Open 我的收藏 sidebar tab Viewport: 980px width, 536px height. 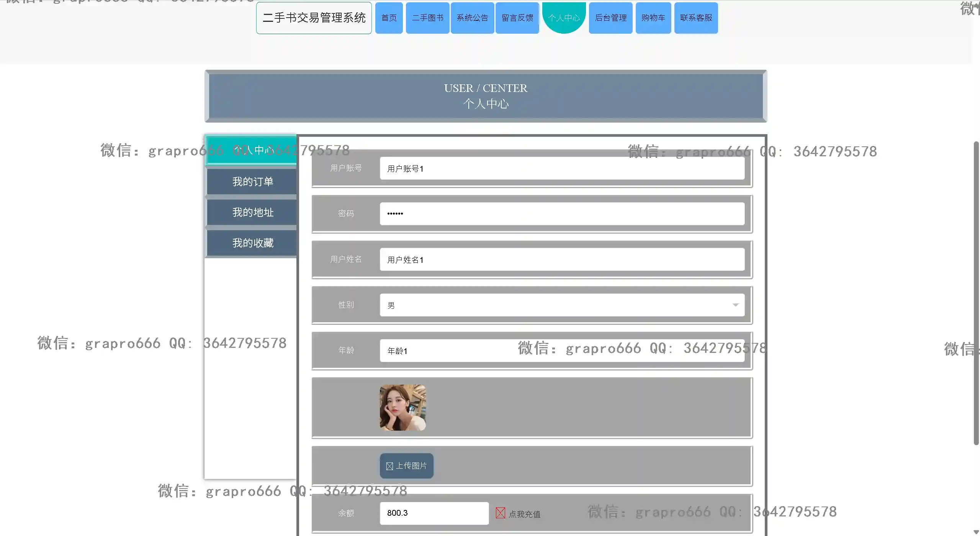click(252, 243)
